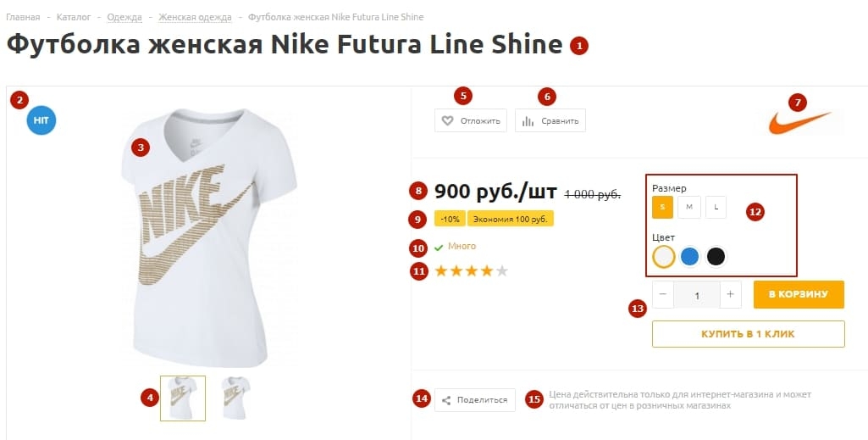This screenshot has height=440, width=868.
Task: Open the 'Поделиться' share button
Action: coord(475,400)
